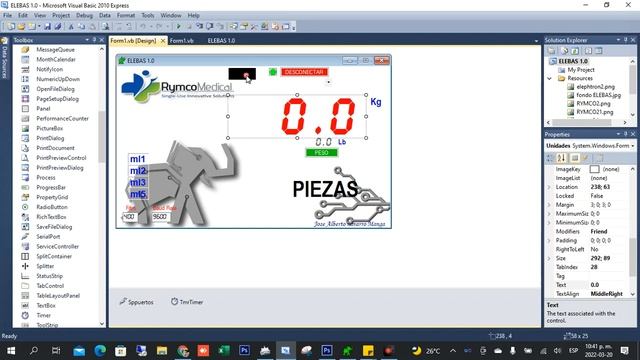Viewport: 640px width, 360px height.
Task: Select My Project in Solution Explorer
Action: tap(580, 70)
